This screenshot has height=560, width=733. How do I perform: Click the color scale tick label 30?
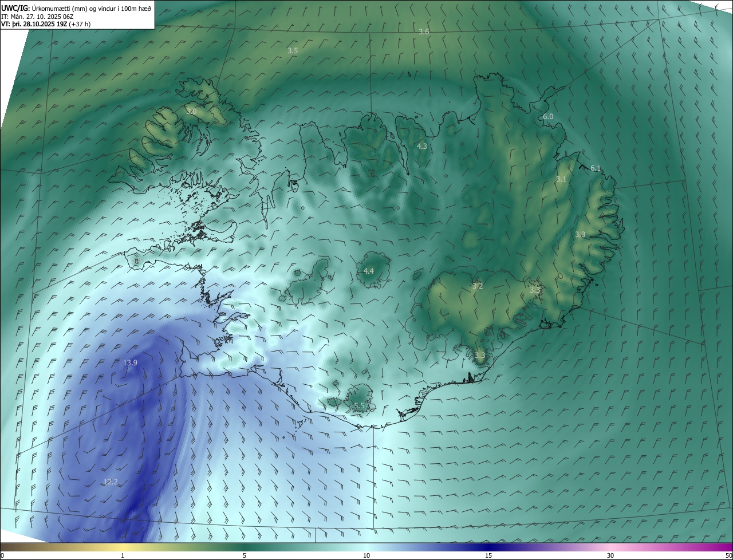click(610, 555)
